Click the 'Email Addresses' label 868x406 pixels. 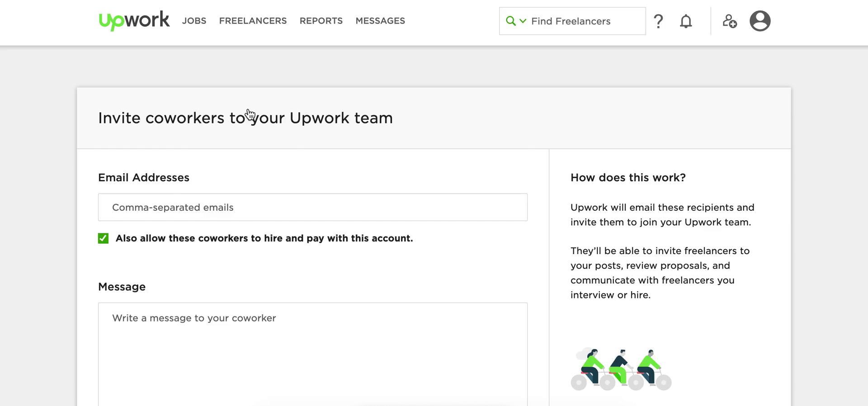click(x=144, y=178)
